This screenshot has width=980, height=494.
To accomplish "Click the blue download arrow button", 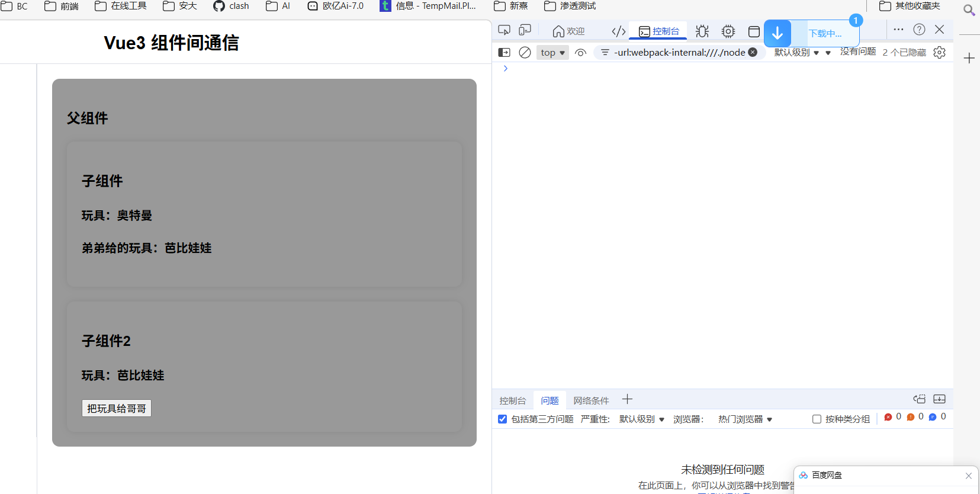I will coord(777,33).
